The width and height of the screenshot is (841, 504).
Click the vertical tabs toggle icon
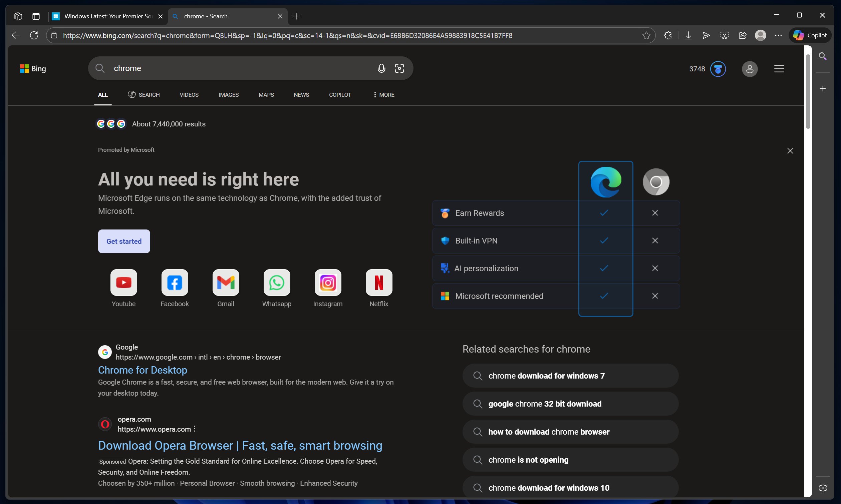pos(36,16)
